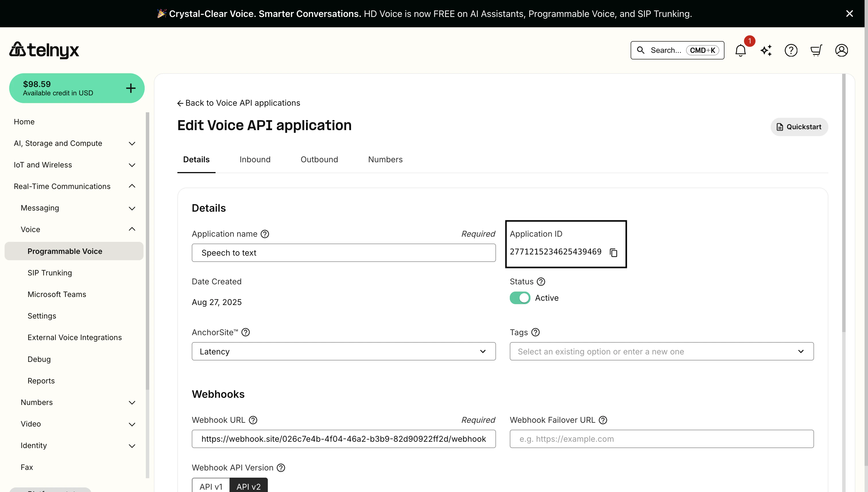Click the help question mark icon
Image resolution: width=868 pixels, height=492 pixels.
(x=791, y=50)
